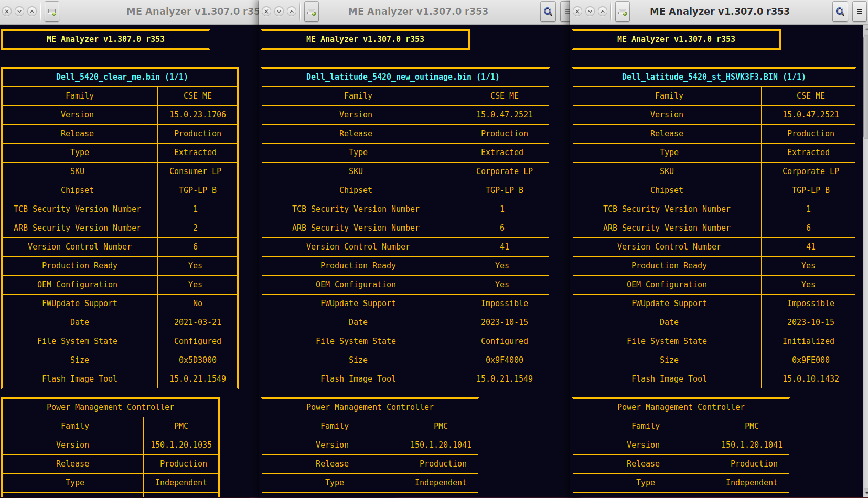Open search in the HSVK3F3 terminal window
The width and height of the screenshot is (868, 498).
tap(840, 12)
